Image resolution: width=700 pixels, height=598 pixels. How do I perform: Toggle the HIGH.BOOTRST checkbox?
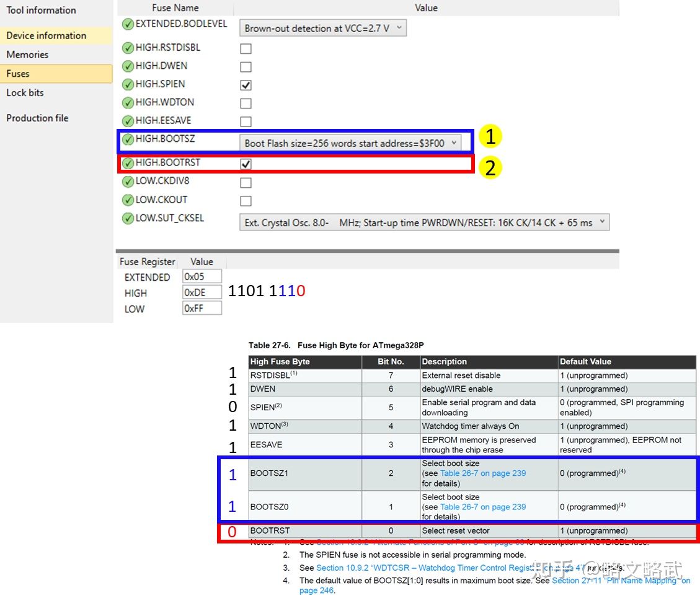tap(246, 164)
